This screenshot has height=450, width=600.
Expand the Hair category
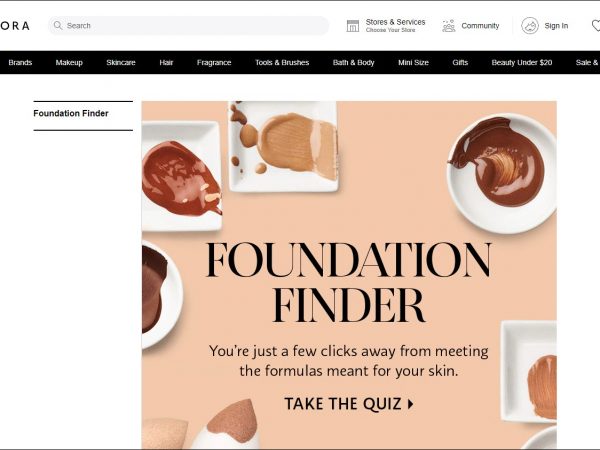(166, 62)
